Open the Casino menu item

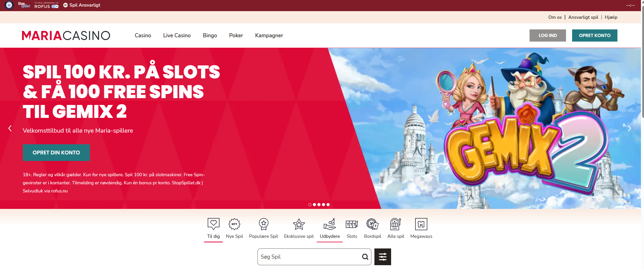coord(143,35)
